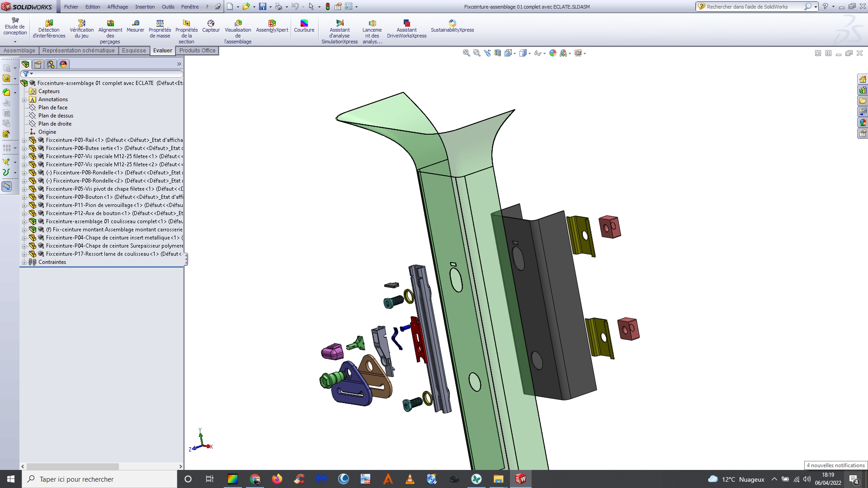
Task: Select Origine in the feature tree
Action: [x=47, y=132]
